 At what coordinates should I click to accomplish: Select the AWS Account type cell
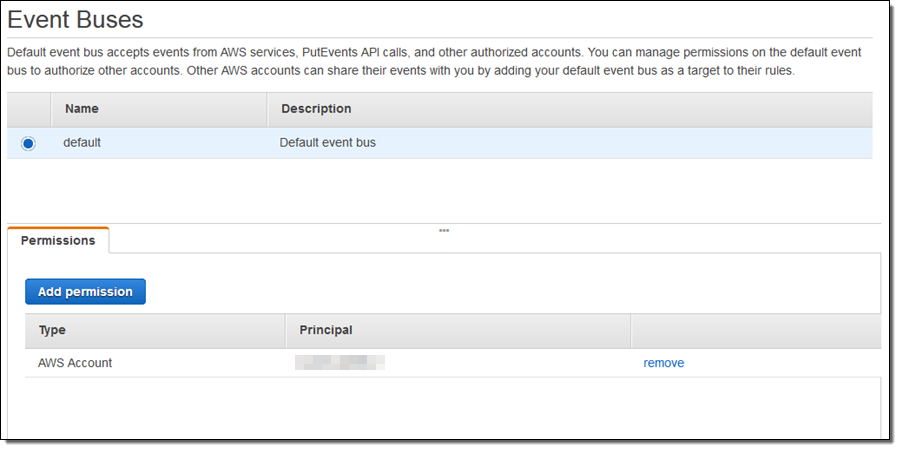pos(75,363)
